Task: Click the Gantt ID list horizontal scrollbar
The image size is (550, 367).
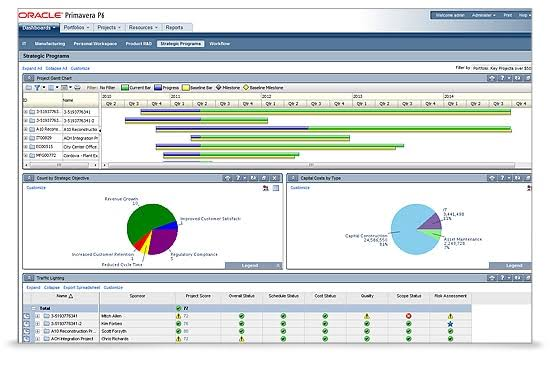Action: [x=60, y=165]
